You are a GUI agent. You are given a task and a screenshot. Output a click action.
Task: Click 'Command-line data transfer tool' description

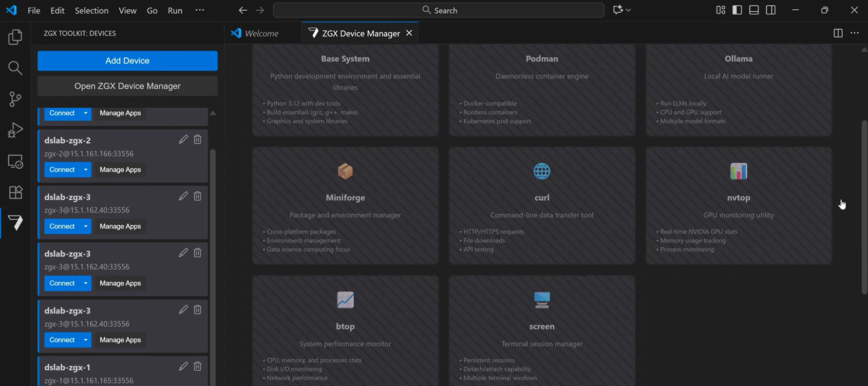coord(542,215)
